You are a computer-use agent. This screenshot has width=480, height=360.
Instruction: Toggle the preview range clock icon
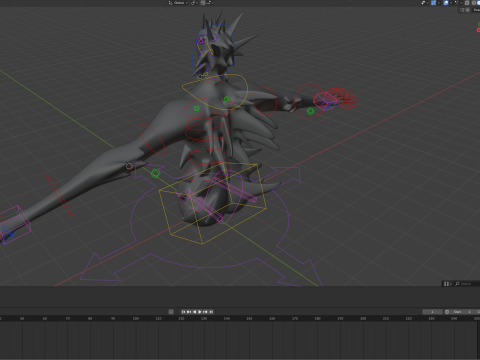tap(447, 312)
